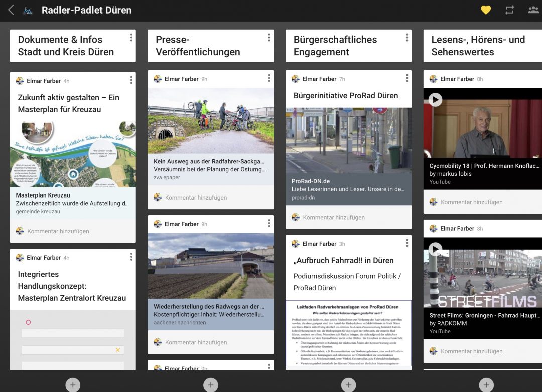Play the Cycmobility 18 YouTube video

click(435, 100)
